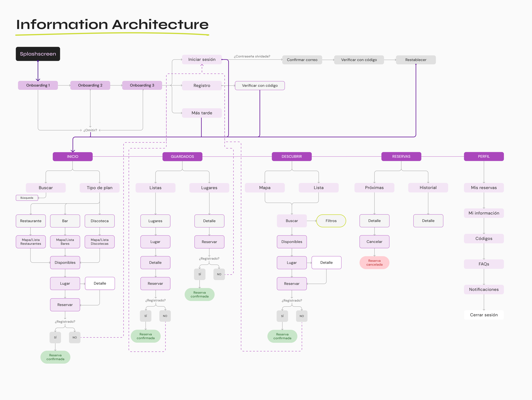The width and height of the screenshot is (532, 400).
Task: Select the Restablecer gray node
Action: pos(415,60)
